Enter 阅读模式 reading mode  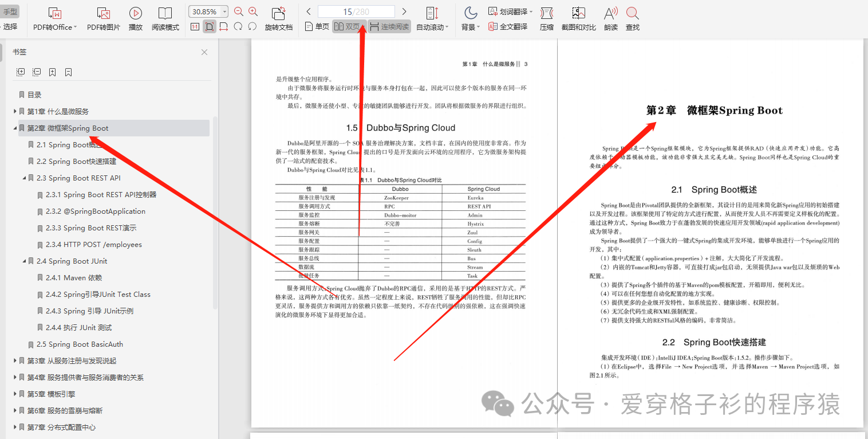click(165, 19)
